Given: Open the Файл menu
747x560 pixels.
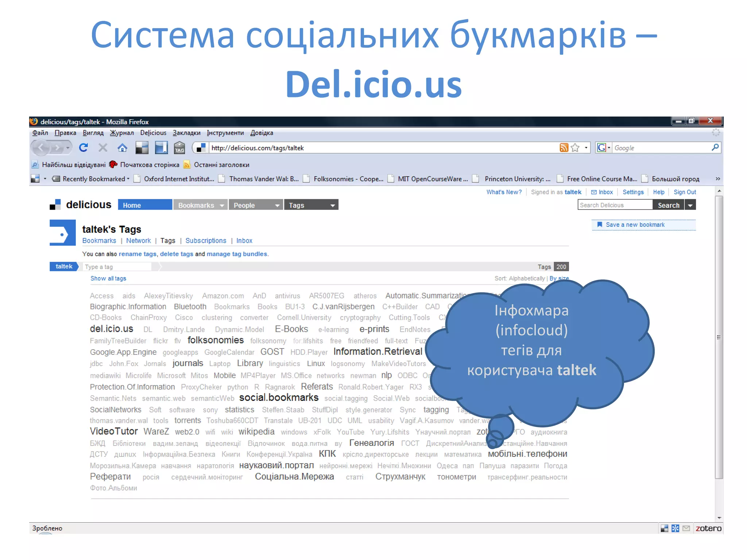Looking at the screenshot, I should coord(40,133).
